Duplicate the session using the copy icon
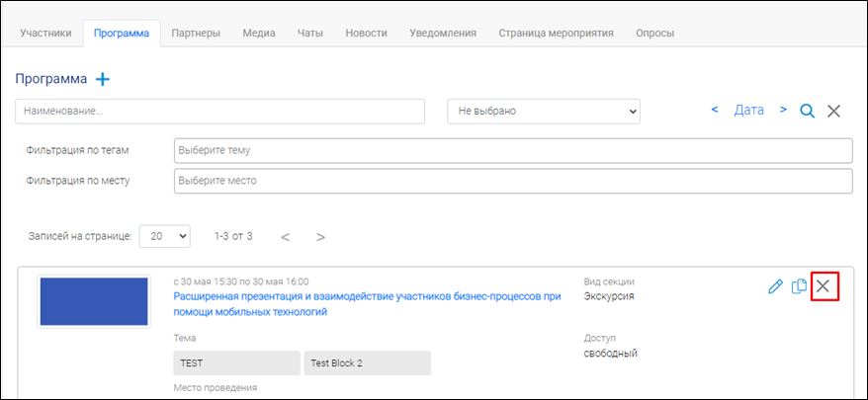Image resolution: width=868 pixels, height=400 pixels. click(x=799, y=286)
